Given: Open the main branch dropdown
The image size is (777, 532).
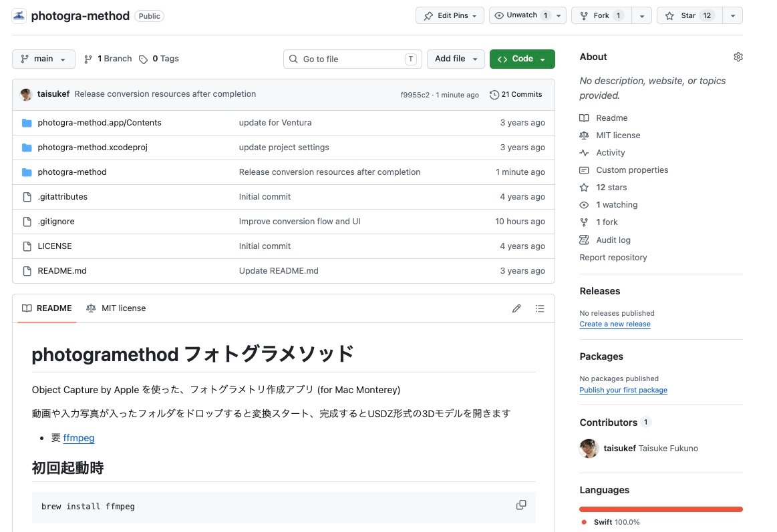Looking at the screenshot, I should pos(43,59).
